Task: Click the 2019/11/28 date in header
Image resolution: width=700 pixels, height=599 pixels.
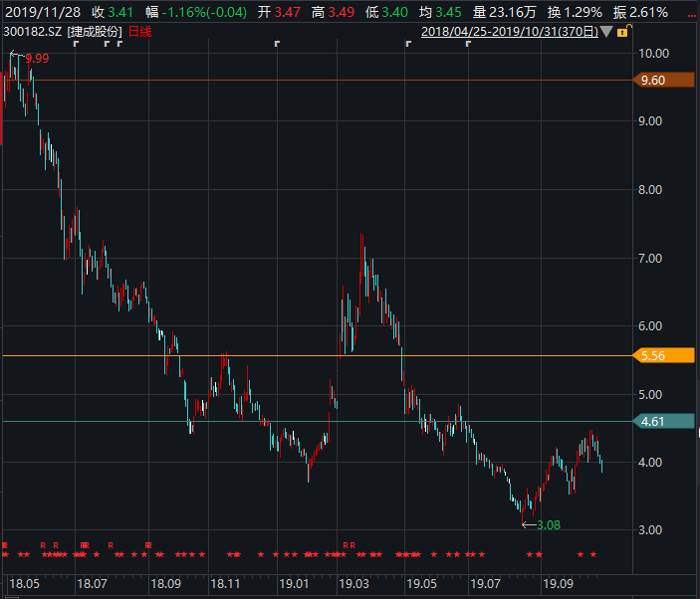Action: coord(42,12)
